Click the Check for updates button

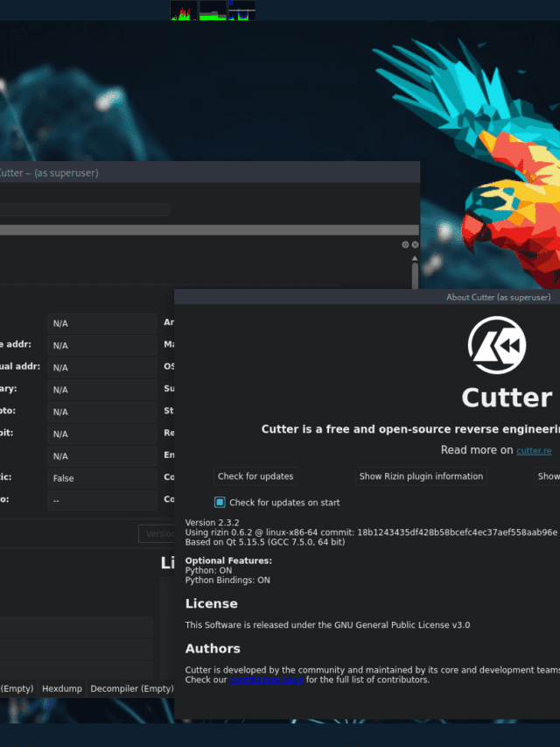[x=255, y=476]
